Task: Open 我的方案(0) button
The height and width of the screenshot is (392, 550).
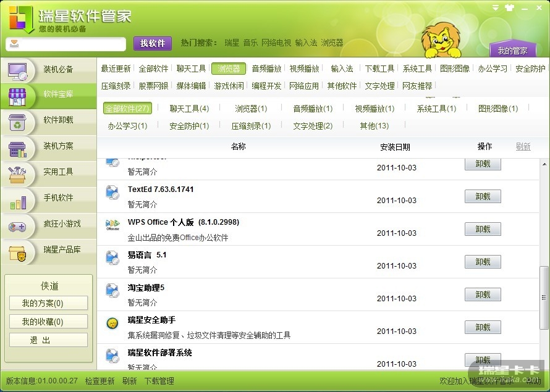Action: coord(48,303)
